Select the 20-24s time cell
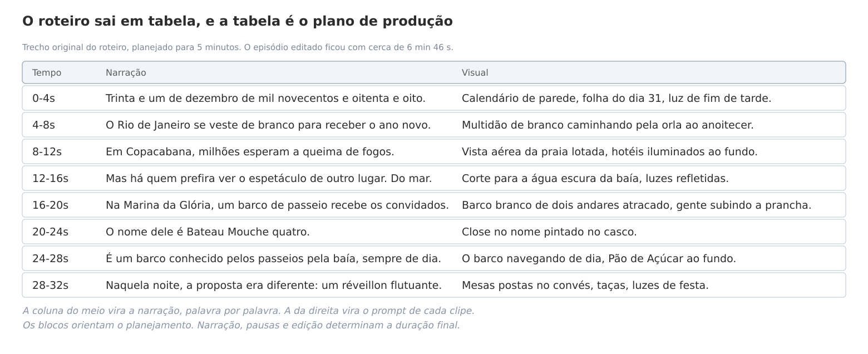This screenshot has height=354, width=868. pyautogui.click(x=50, y=232)
